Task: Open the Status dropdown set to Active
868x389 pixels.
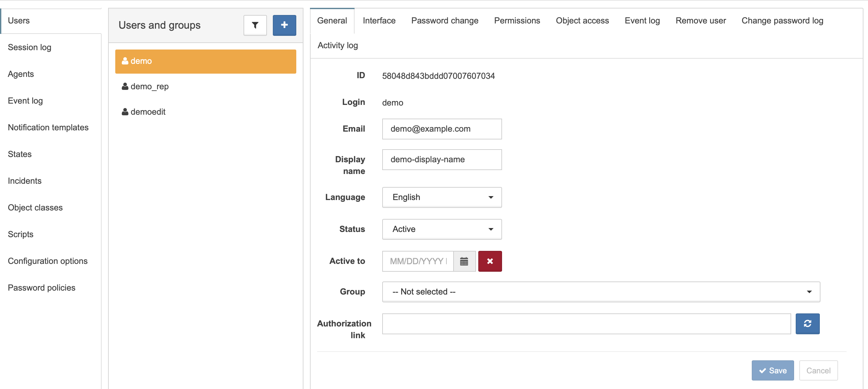Action: pos(442,229)
